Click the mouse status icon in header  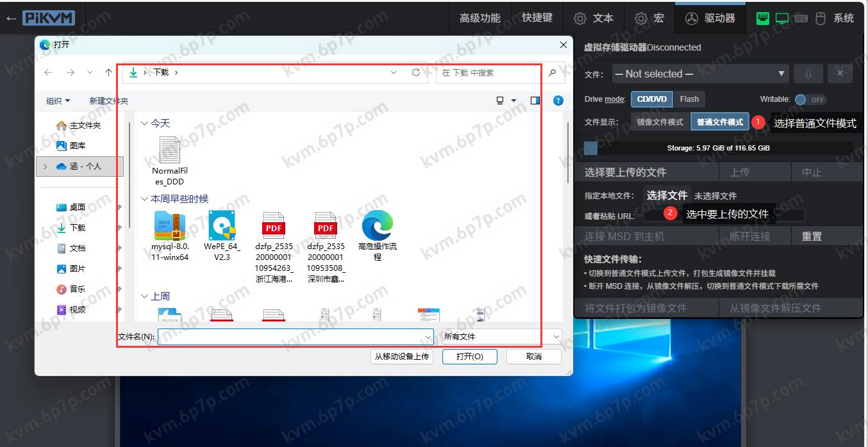(820, 18)
